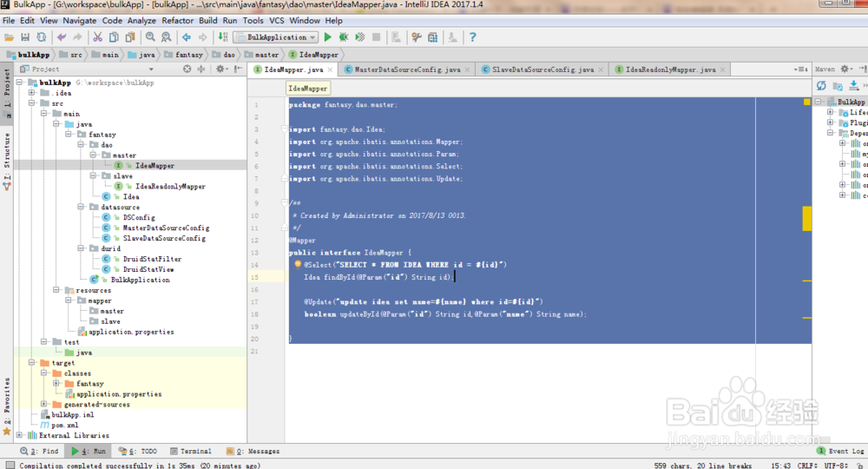The width and height of the screenshot is (868, 469).
Task: Collapse the durid package node
Action: coord(81,248)
